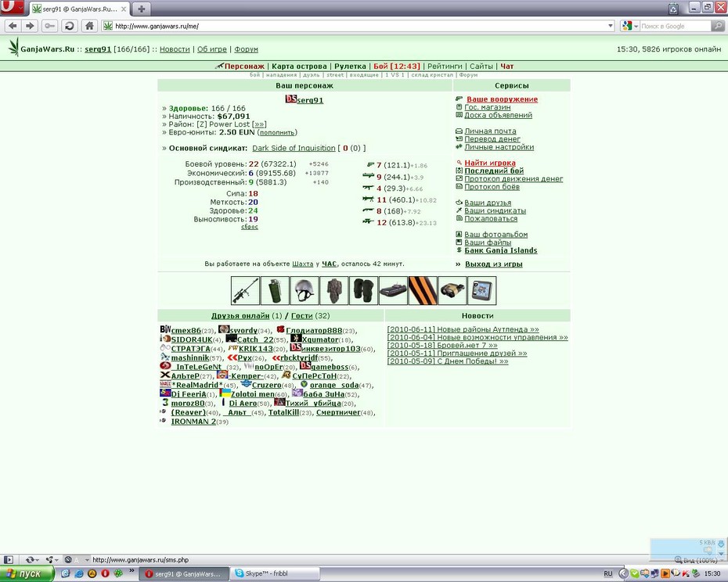Open news item Новые районы Аутленда

tap(463, 329)
